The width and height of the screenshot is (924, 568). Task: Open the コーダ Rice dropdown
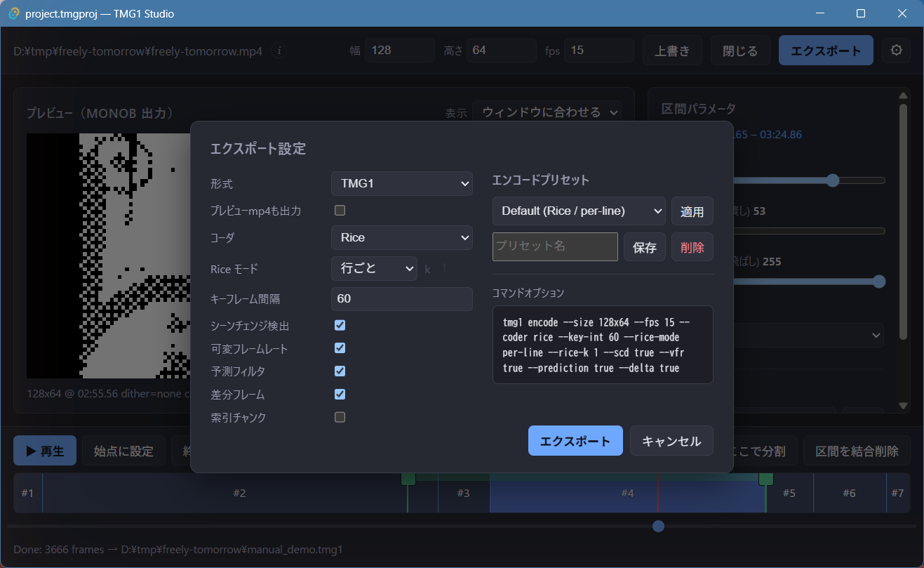[x=402, y=237]
